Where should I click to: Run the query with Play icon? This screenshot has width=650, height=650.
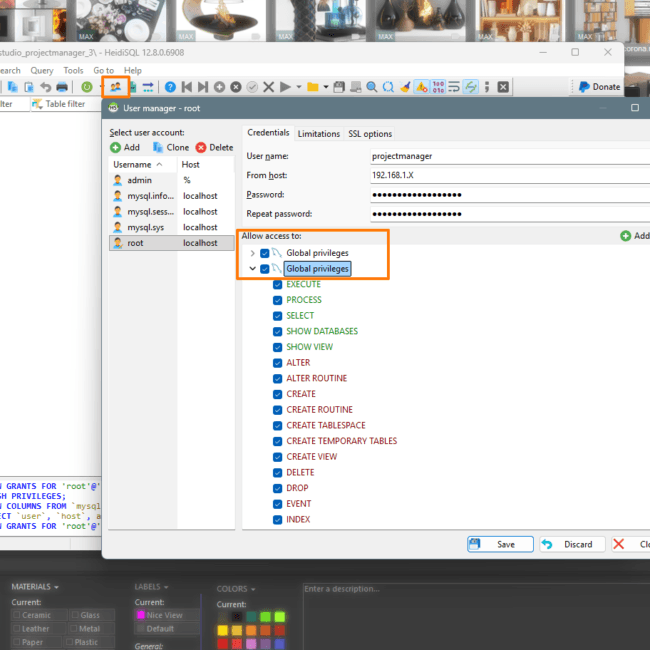(x=285, y=87)
